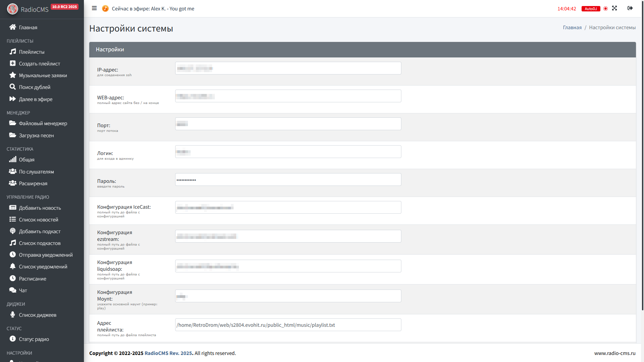
Task: Click the red record indicator icon
Action: 605,9
